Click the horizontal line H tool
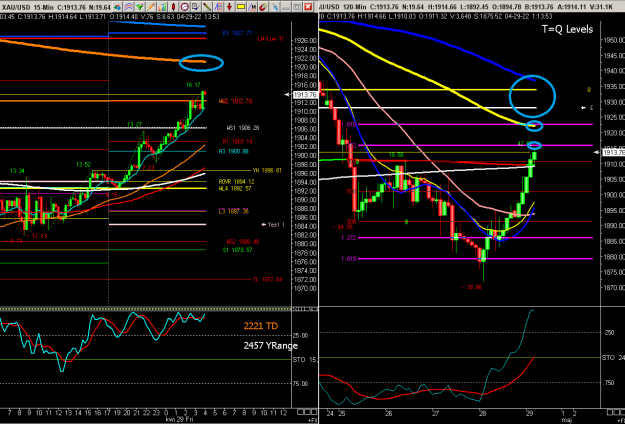Screen dimensions: 625x424 point(252,7)
